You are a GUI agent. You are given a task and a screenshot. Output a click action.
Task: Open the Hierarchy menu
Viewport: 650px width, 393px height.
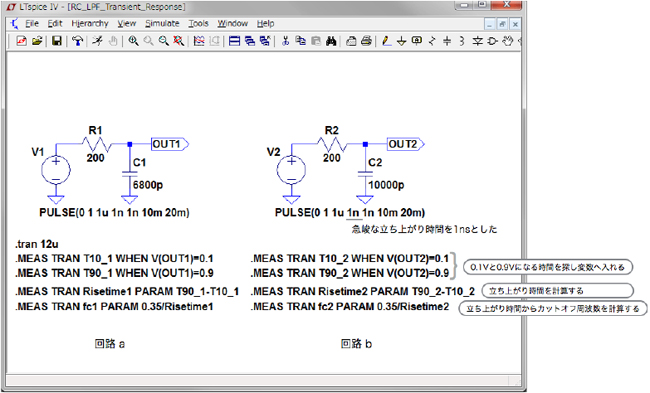click(x=90, y=24)
